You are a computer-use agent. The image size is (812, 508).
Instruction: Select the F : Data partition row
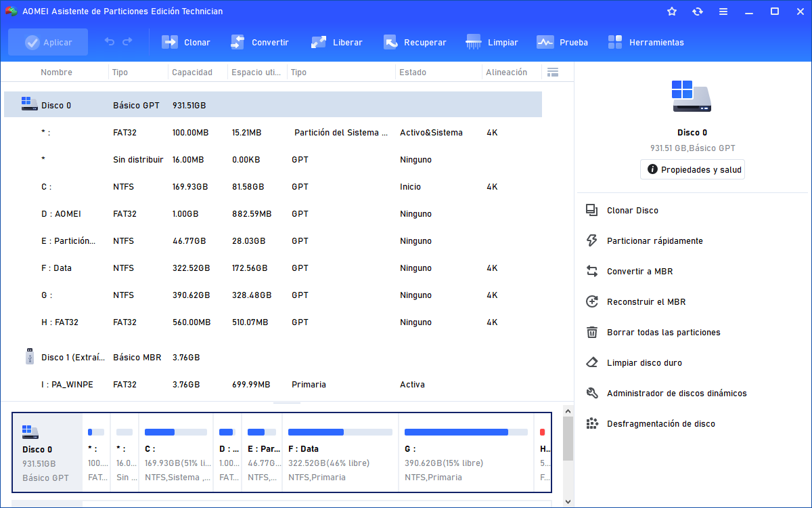tap(273, 268)
